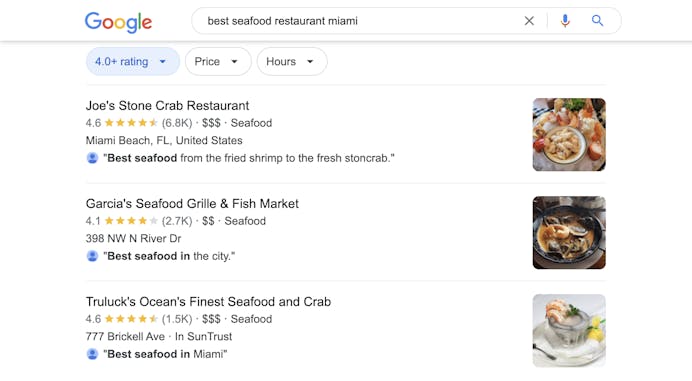This screenshot has height=381, width=692.
Task: Start voice search with the microphone icon
Action: click(565, 21)
